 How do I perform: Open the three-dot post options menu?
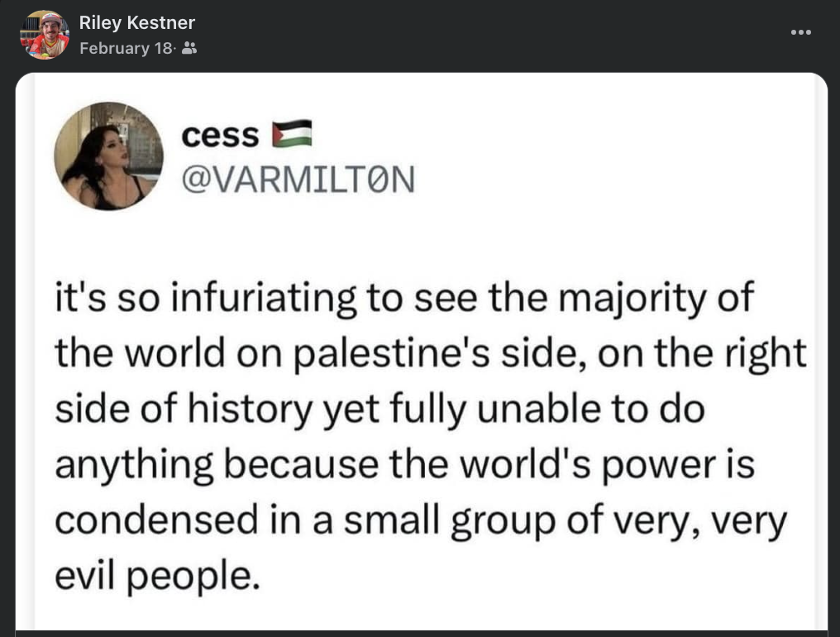(801, 32)
